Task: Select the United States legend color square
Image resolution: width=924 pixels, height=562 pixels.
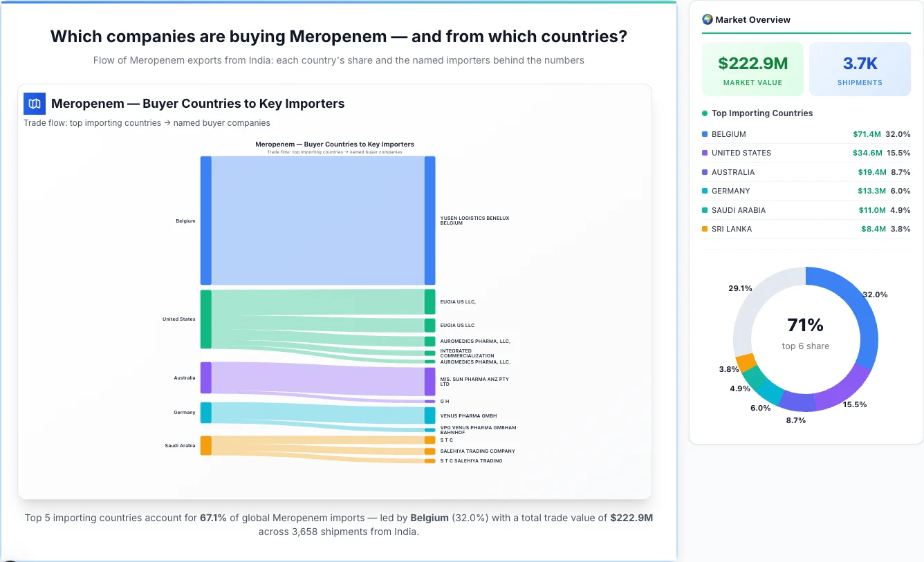Action: point(703,153)
